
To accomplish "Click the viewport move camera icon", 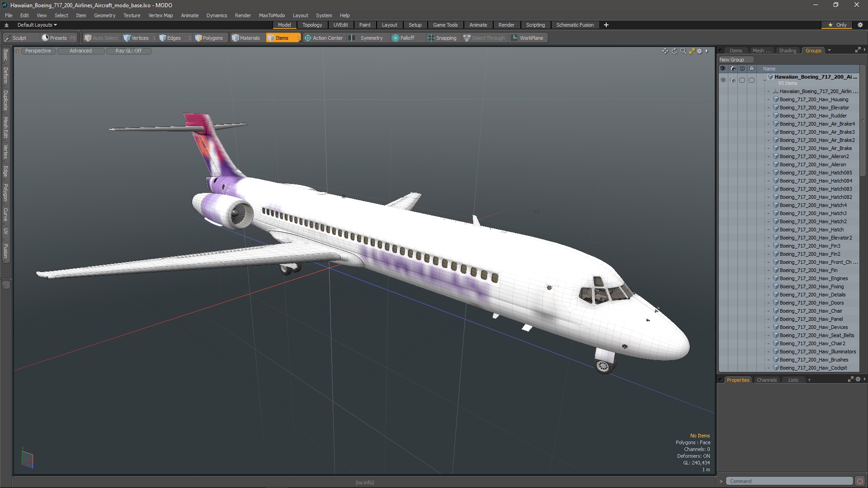I will [665, 51].
